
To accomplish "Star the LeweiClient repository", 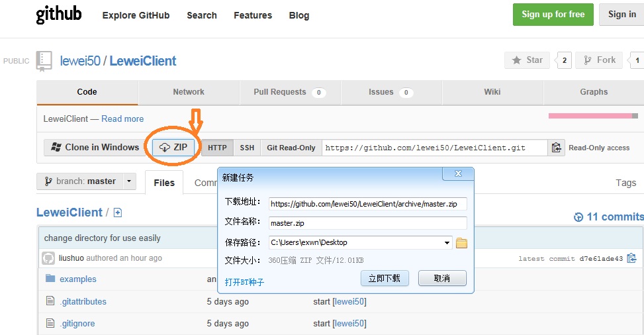I will [528, 60].
